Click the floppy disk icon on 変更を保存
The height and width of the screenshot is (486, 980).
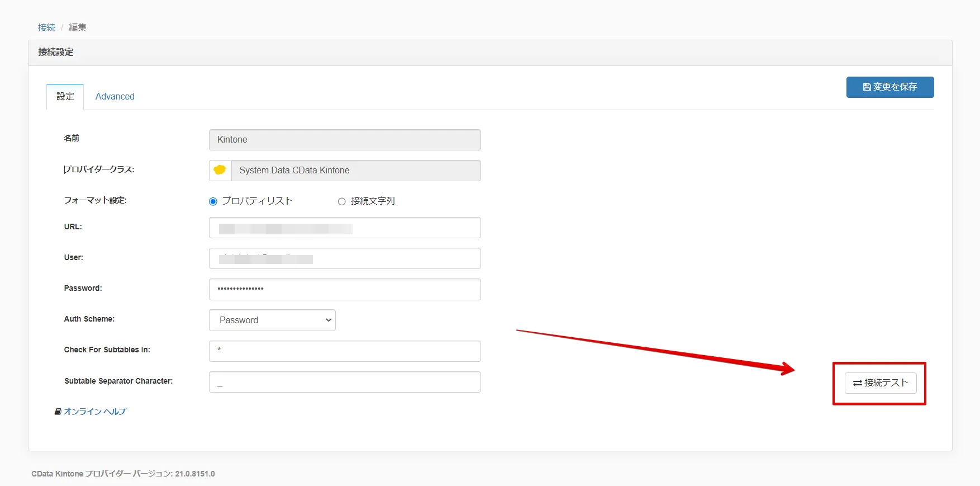coord(867,87)
